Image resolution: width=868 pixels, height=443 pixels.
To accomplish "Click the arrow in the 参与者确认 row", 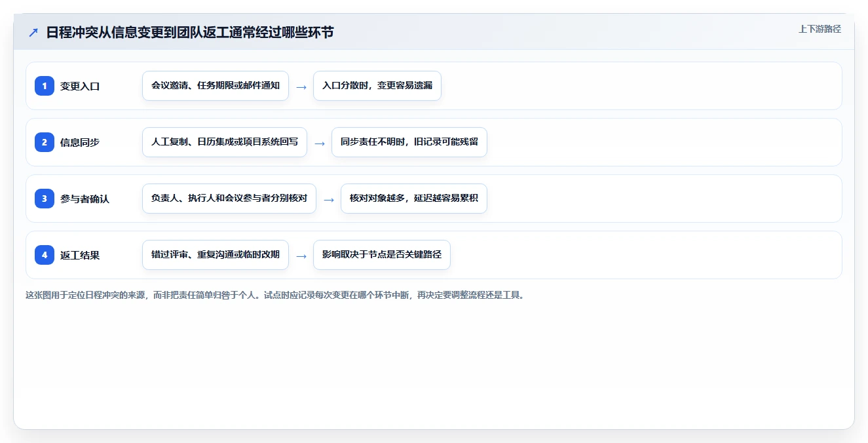I will pos(329,199).
